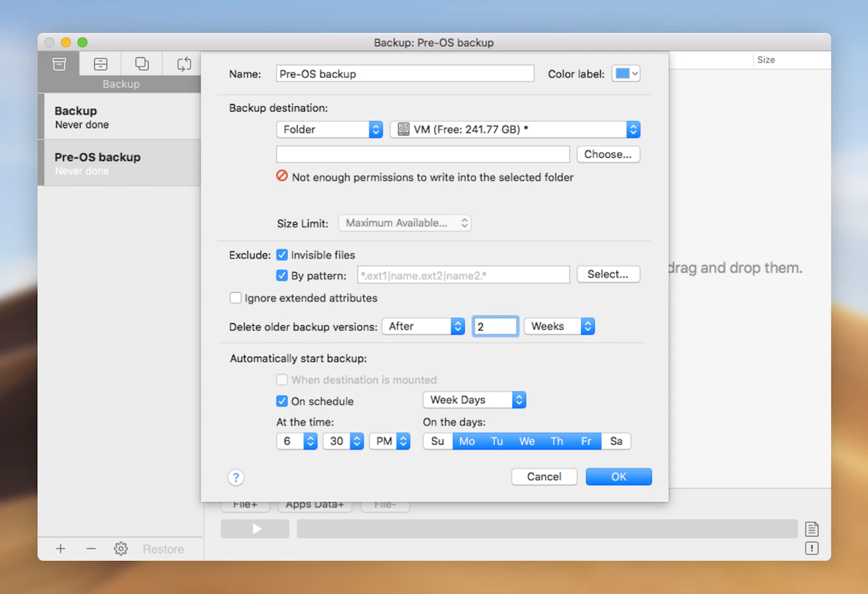Open settings gear in sidebar footer
Screen dimensions: 868x594
[121, 549]
